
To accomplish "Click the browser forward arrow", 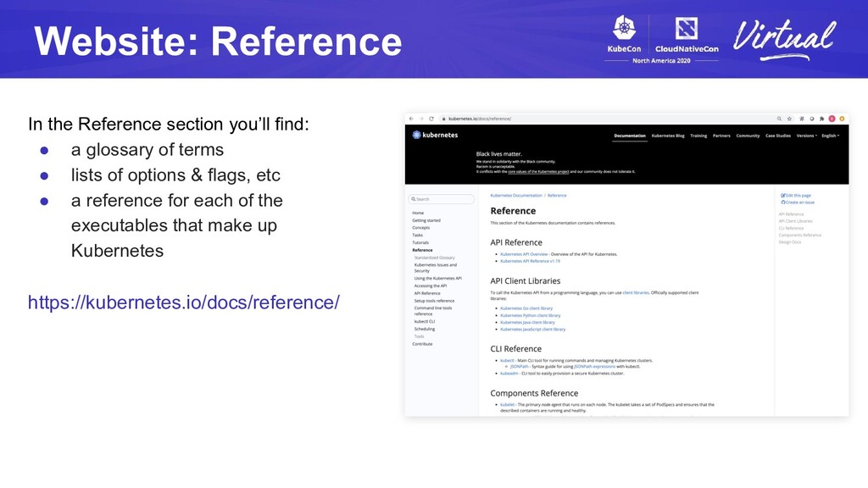I will (421, 119).
